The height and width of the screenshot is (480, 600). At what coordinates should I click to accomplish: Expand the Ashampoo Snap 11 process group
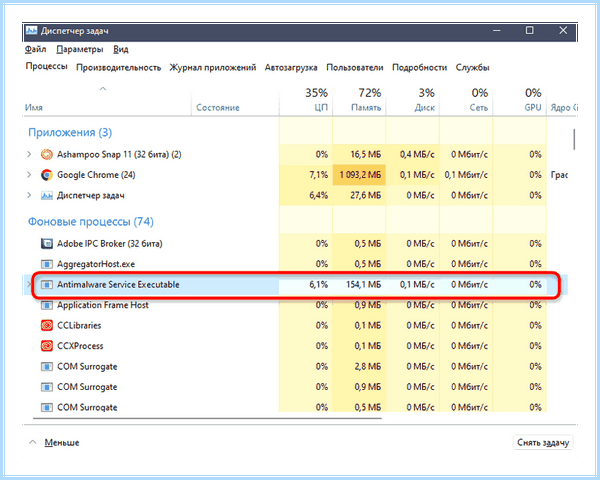pyautogui.click(x=29, y=154)
